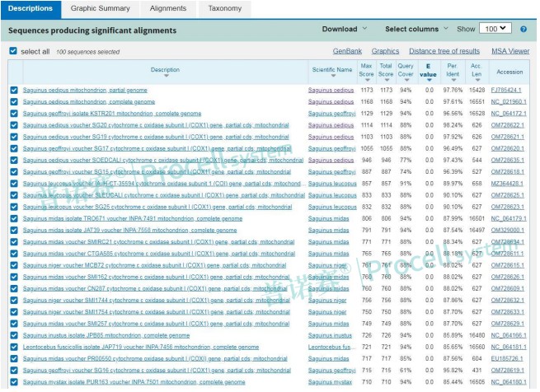Open Saguinus oedipus voucher SOEDCALI description
Screen dimensions: 540x392
pos(163,161)
